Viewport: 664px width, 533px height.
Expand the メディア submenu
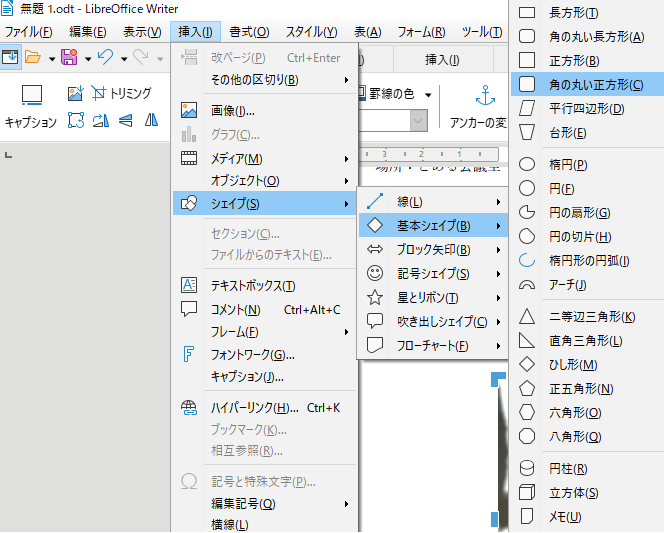pyautogui.click(x=265, y=159)
